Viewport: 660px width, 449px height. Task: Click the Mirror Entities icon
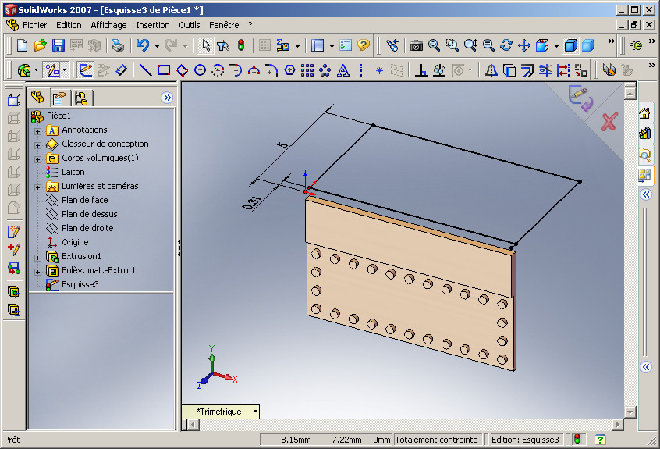(491, 70)
